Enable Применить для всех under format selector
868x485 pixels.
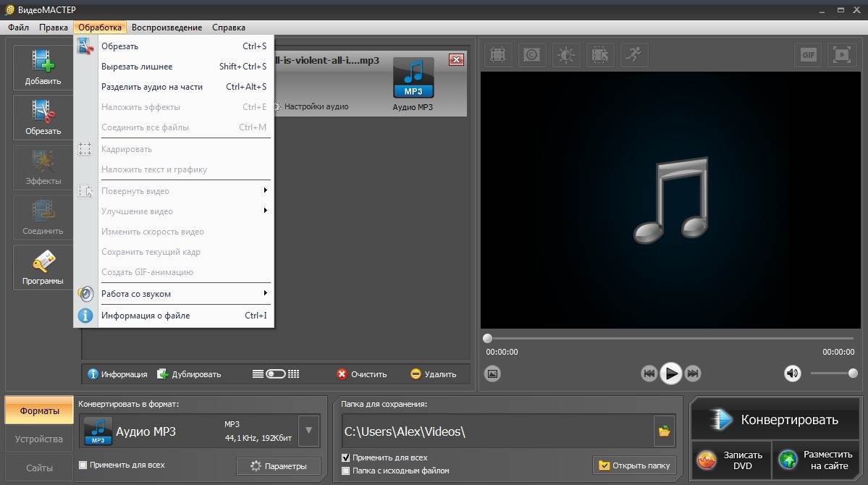point(83,465)
